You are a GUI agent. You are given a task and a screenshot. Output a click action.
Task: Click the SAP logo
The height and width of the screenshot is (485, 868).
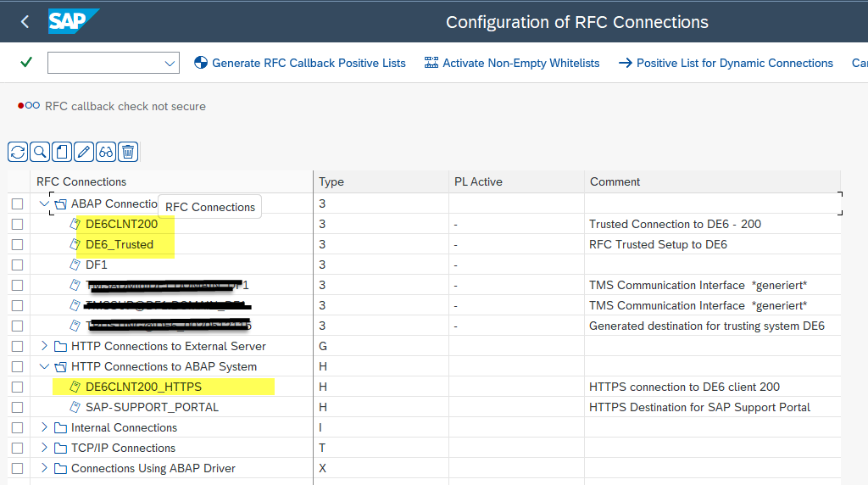click(73, 21)
